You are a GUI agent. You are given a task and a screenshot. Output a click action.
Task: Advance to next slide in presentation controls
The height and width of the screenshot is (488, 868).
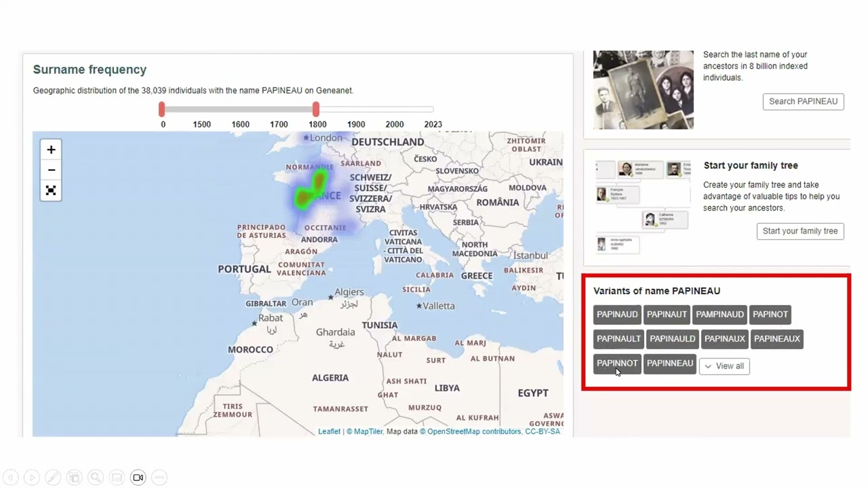click(x=31, y=477)
